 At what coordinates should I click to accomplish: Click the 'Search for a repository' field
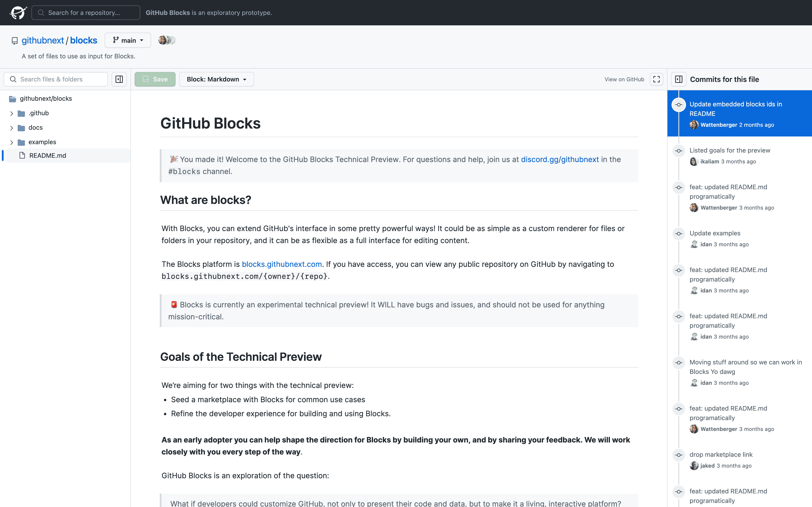[86, 13]
